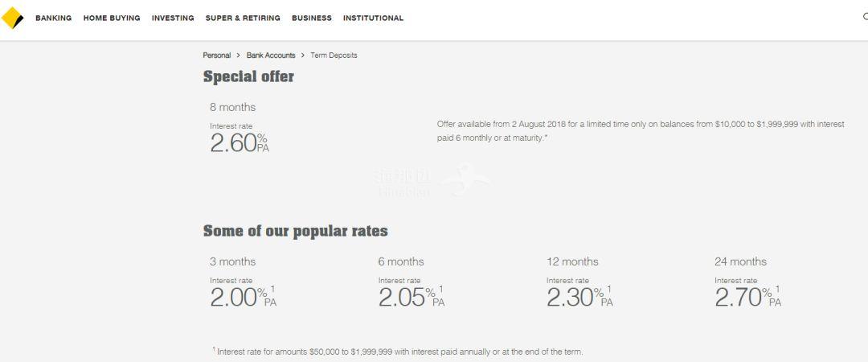The height and width of the screenshot is (362, 868).
Task: Open the Home Buying menu
Action: 112,18
